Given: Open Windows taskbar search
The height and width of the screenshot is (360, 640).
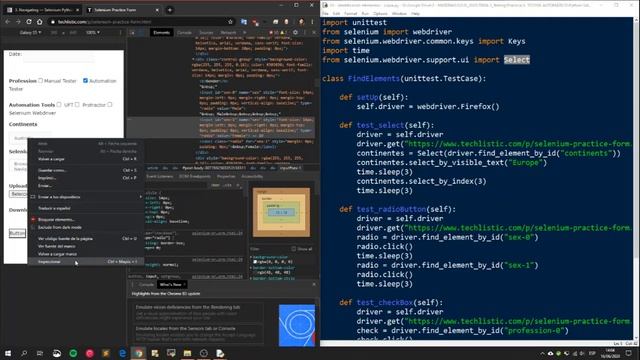Looking at the screenshot, I should point(24,353).
